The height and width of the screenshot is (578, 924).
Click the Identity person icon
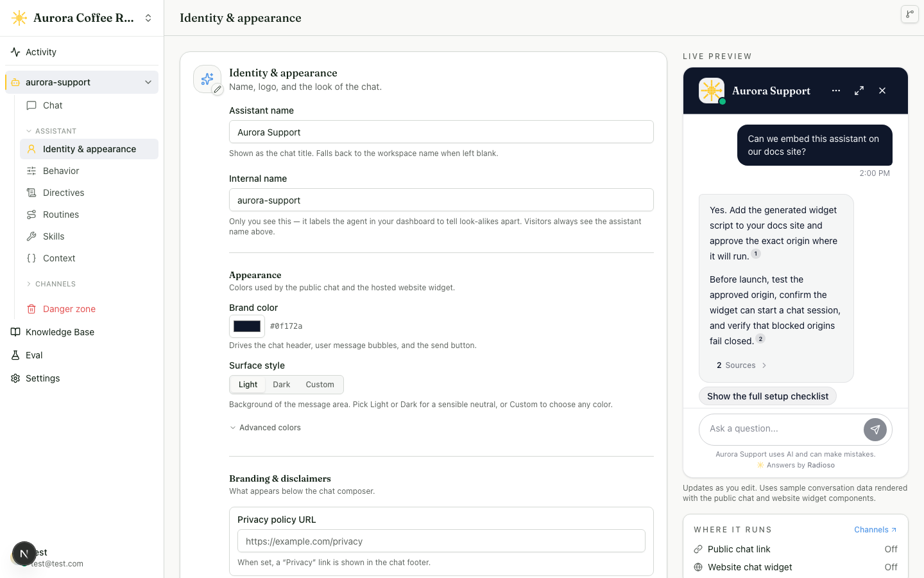pos(31,149)
